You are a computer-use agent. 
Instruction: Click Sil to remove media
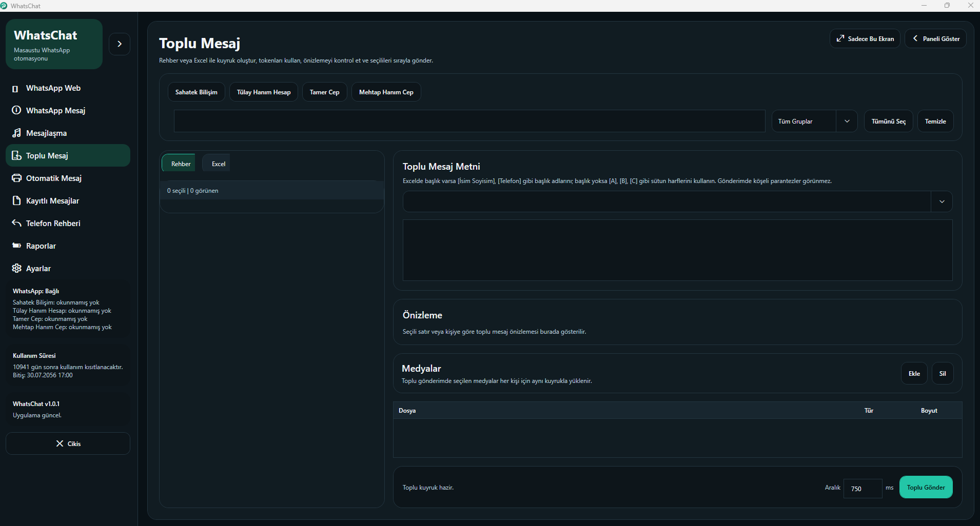(x=943, y=374)
